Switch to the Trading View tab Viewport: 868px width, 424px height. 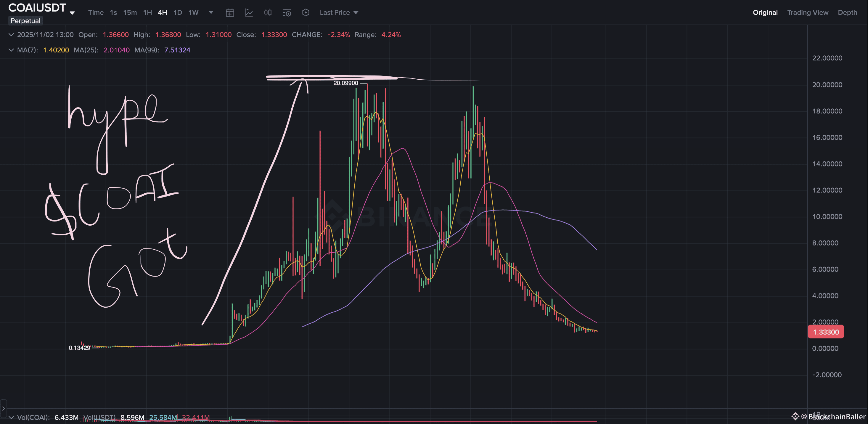[807, 12]
